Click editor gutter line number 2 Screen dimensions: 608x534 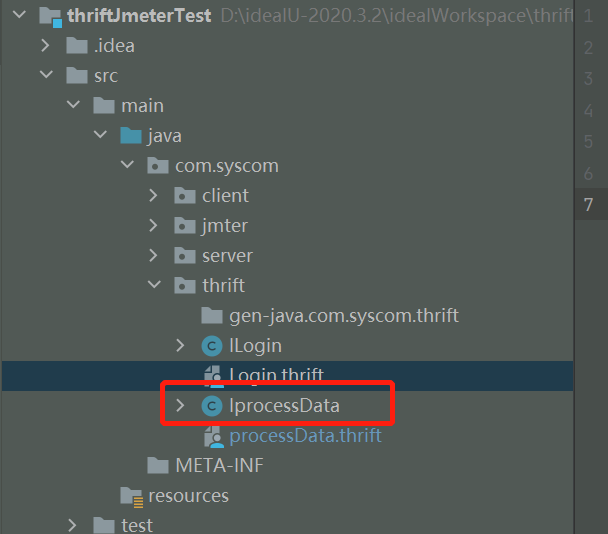tap(588, 47)
